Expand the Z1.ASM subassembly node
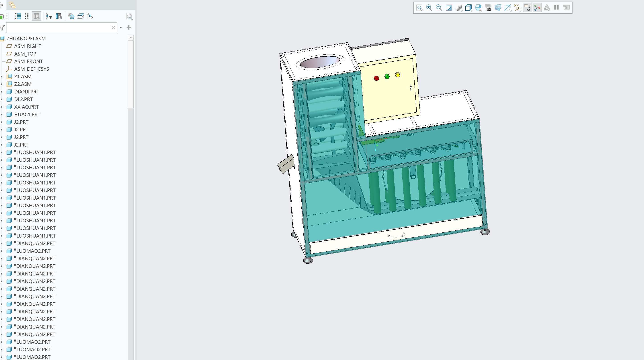Image resolution: width=644 pixels, height=360 pixels. click(2, 77)
